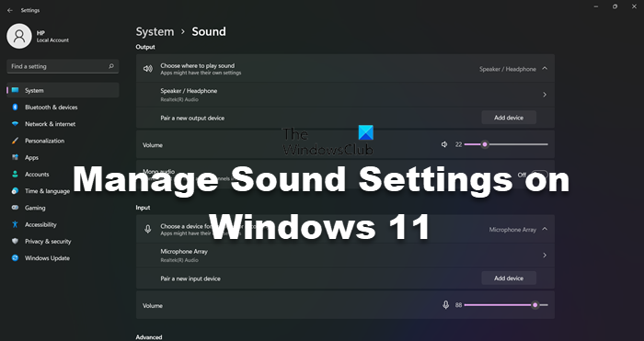Open Privacy & security shield icon

point(16,242)
